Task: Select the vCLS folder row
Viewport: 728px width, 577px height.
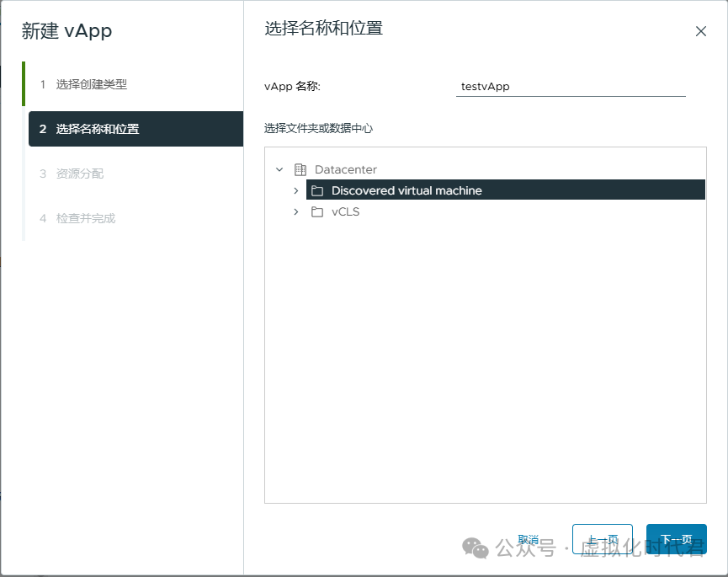Action: [345, 211]
